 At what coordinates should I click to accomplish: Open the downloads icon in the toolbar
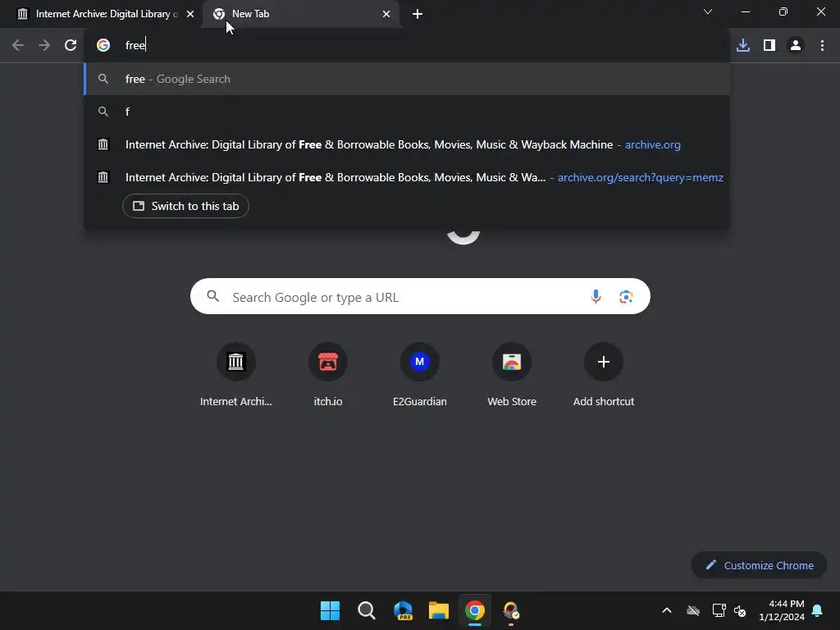tap(743, 46)
